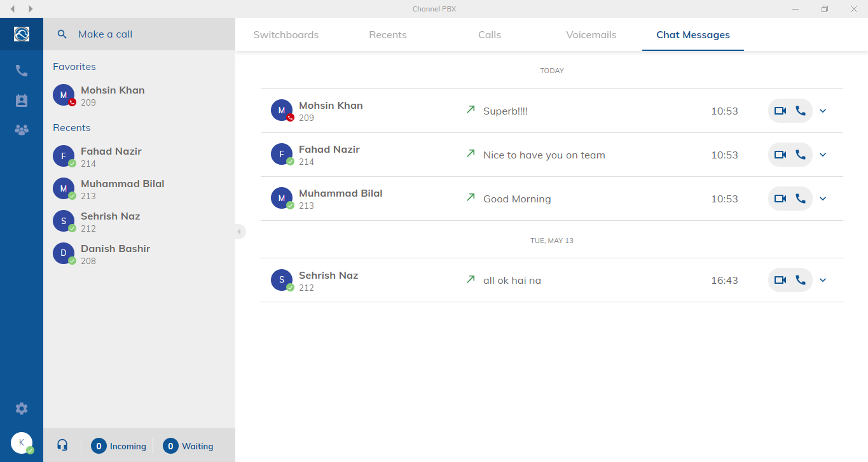This screenshot has height=462, width=868.
Task: Expand options for Mohsin Khan message
Action: pos(823,111)
